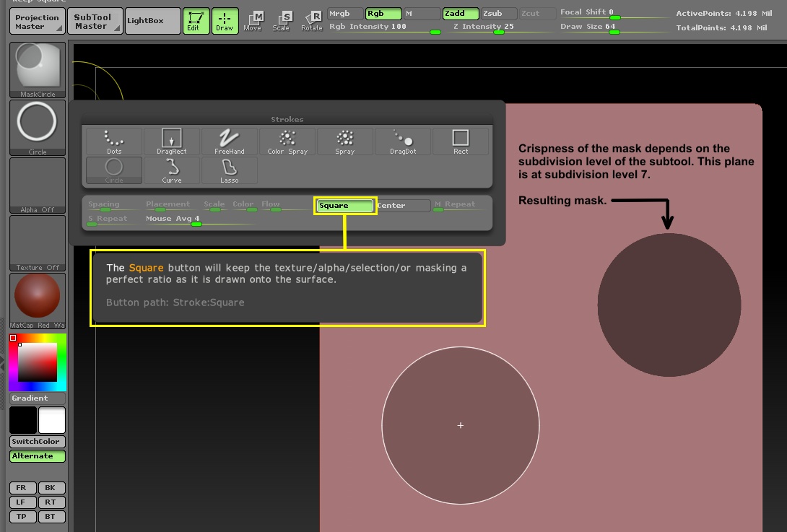Click the FR front fill button
The width and height of the screenshot is (787, 532).
coord(23,488)
